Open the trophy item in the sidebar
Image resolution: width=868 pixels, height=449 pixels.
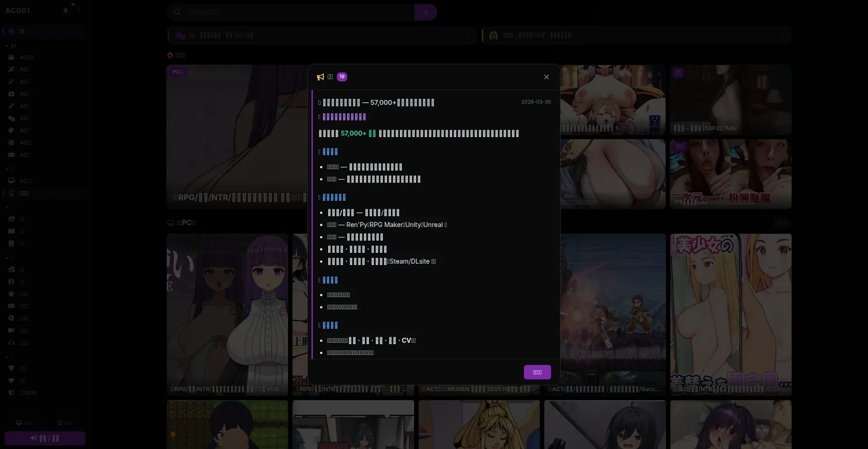point(45,369)
